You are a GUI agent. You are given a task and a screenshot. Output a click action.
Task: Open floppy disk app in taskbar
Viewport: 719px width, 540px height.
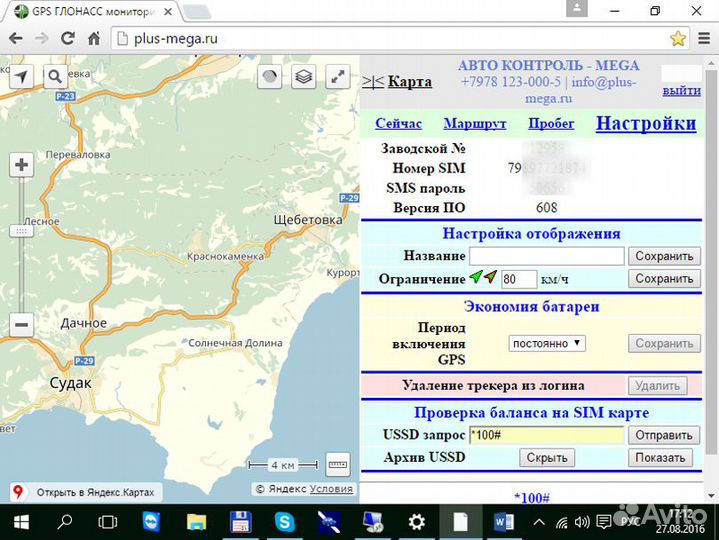240,522
